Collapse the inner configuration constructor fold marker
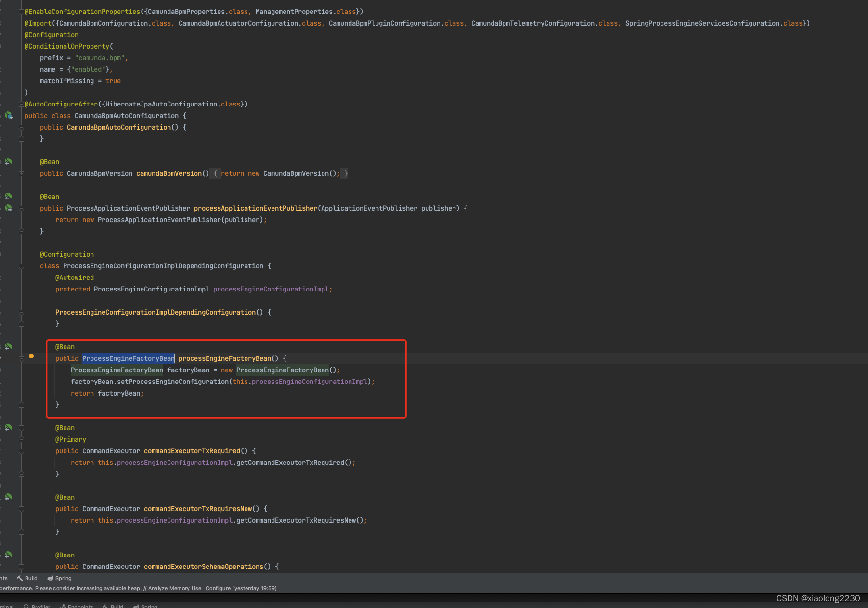The height and width of the screenshot is (608, 868). [21, 312]
